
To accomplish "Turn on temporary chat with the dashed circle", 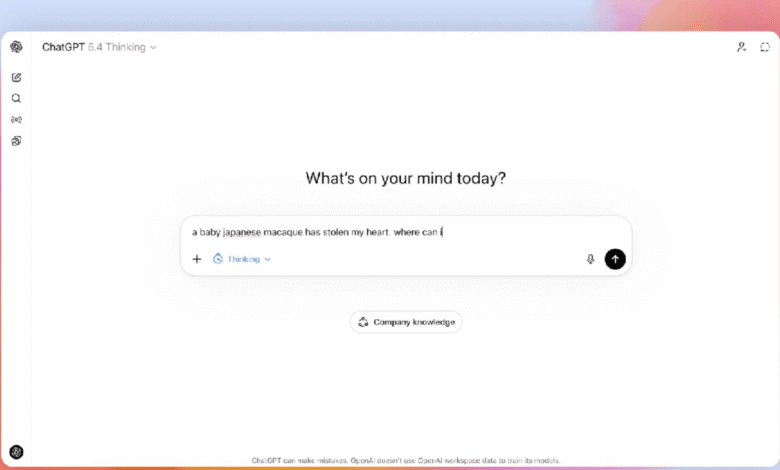I will point(765,47).
